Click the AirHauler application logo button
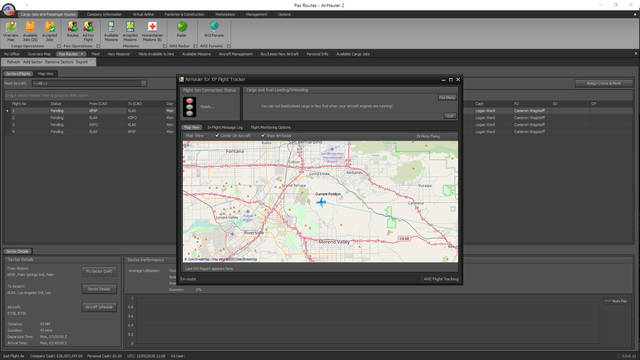 [x=8, y=9]
